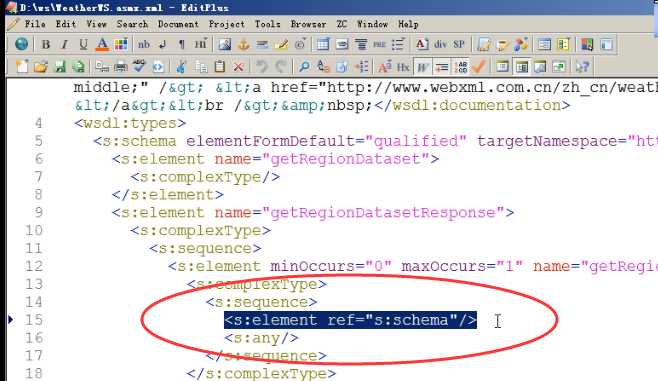Insert image using the picture icon
The image size is (658, 381).
[225, 44]
